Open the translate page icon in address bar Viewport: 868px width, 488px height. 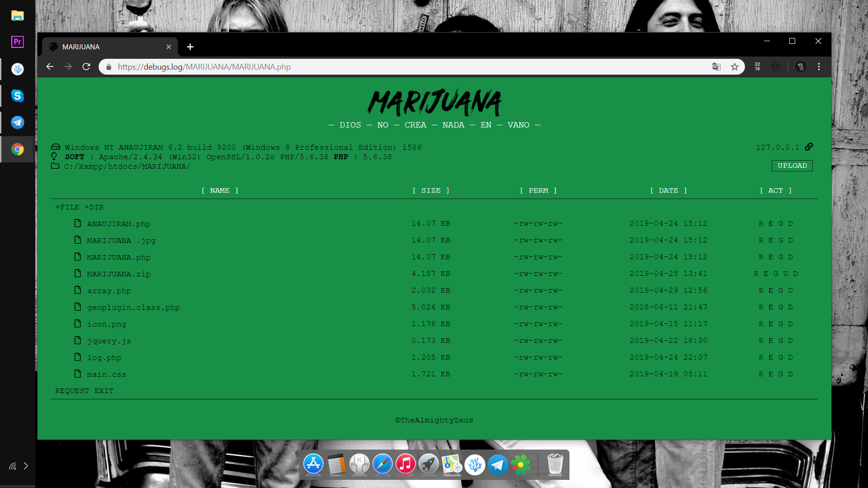716,67
